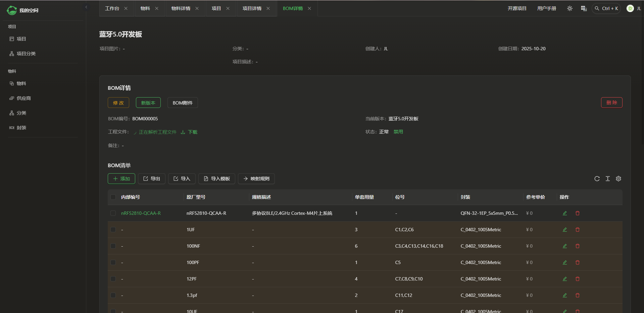Edit the 1UF row with pencil icon
The height and width of the screenshot is (313, 644).
pos(564,230)
